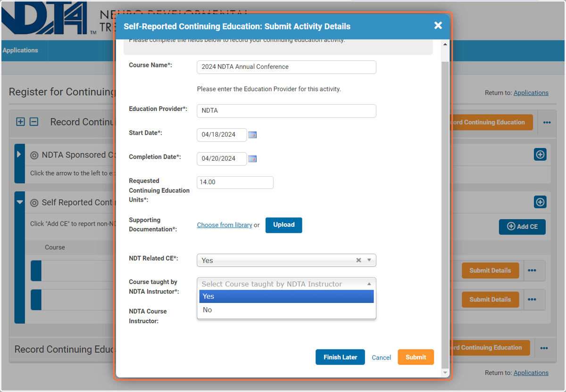Click first row Submit Details button
This screenshot has width=566, height=392.
click(x=490, y=270)
